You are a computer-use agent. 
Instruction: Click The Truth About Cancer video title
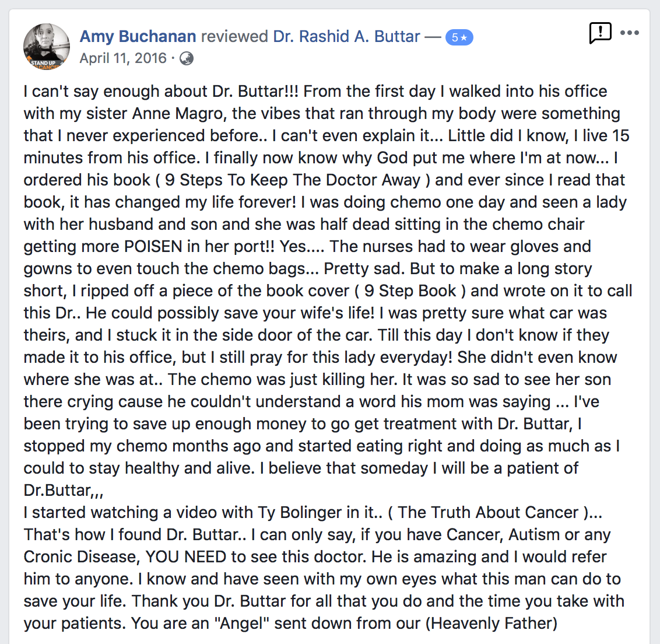pyautogui.click(x=488, y=513)
